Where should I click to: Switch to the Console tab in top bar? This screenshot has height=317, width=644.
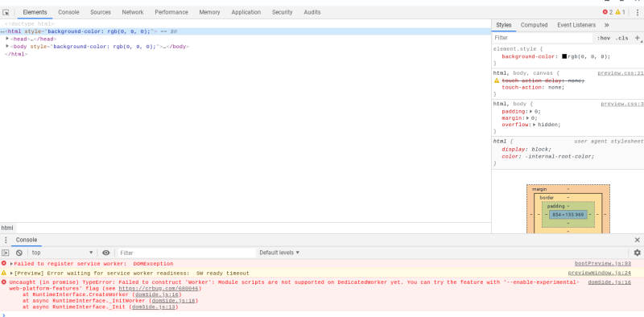68,12
